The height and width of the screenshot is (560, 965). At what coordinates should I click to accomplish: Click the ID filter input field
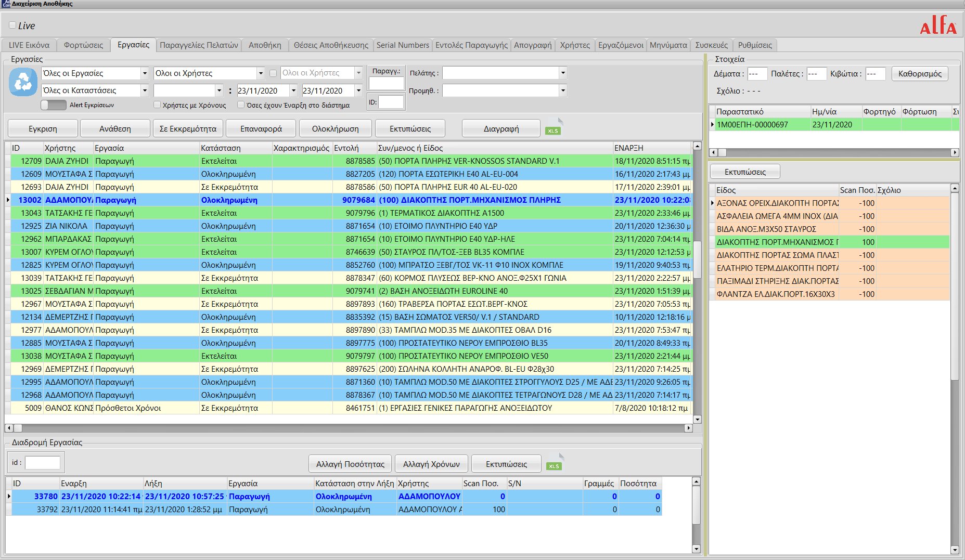pyautogui.click(x=391, y=102)
